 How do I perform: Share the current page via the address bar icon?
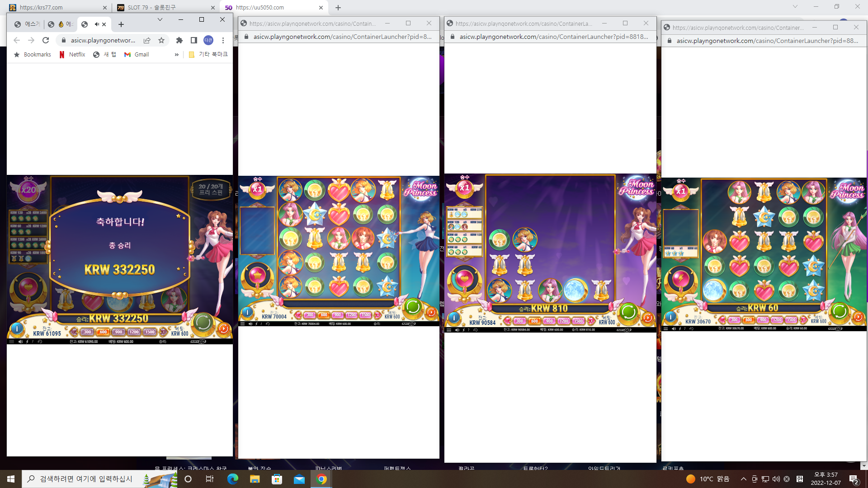click(x=147, y=40)
